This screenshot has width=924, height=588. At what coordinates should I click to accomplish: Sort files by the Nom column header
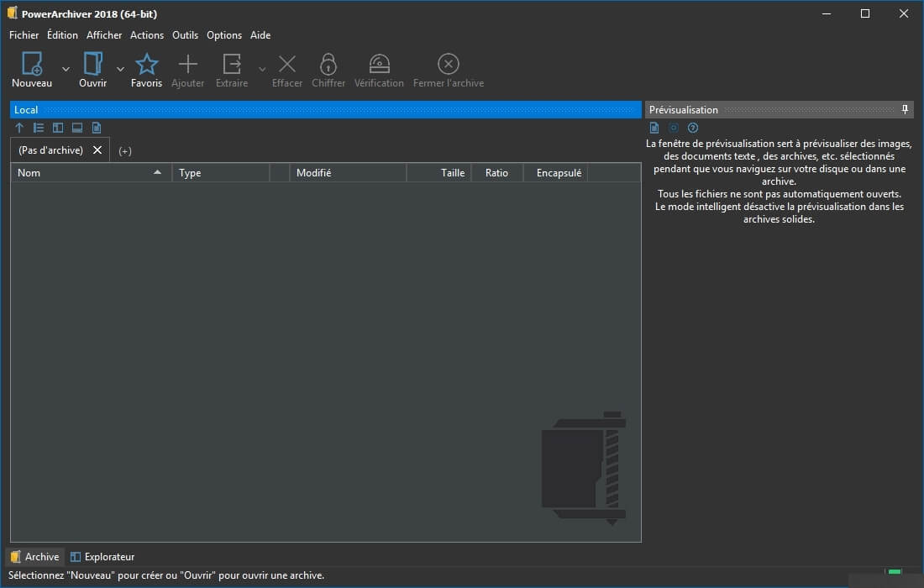click(x=84, y=172)
